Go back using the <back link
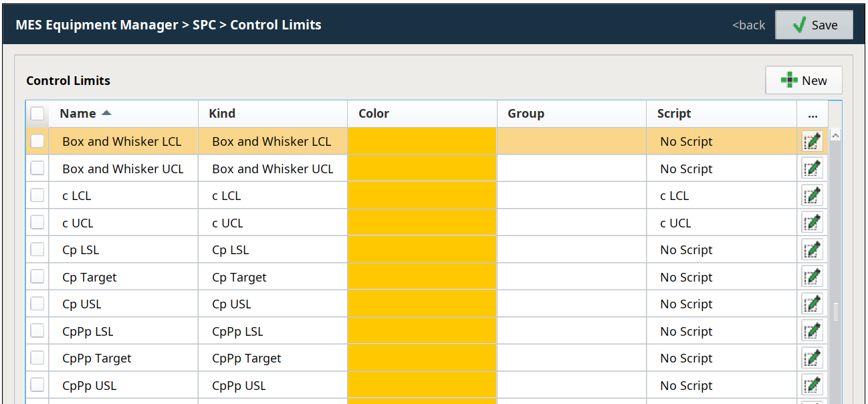Image resolution: width=868 pixels, height=404 pixels. coord(748,25)
